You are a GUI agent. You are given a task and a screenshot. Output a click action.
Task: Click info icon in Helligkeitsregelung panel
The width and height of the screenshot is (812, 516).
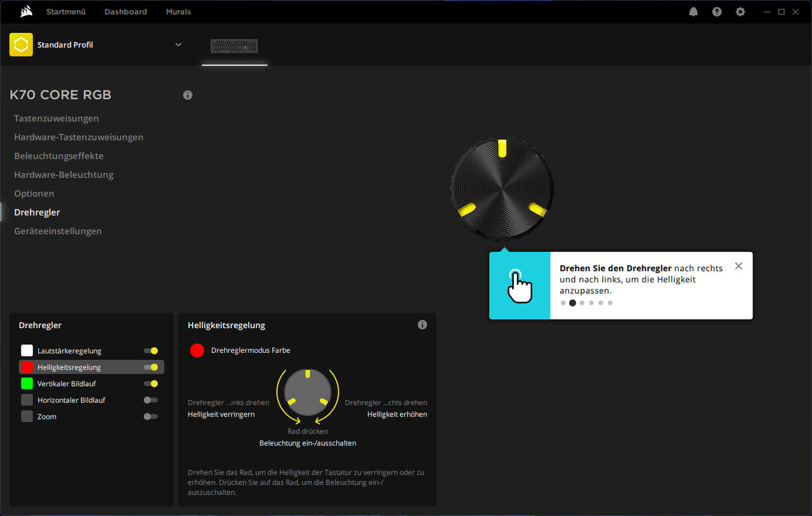422,324
